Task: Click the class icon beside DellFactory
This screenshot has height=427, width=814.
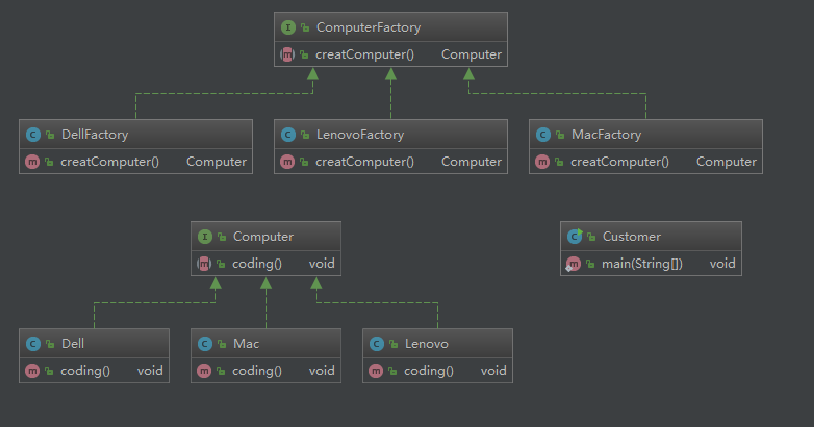Action: pos(33,135)
